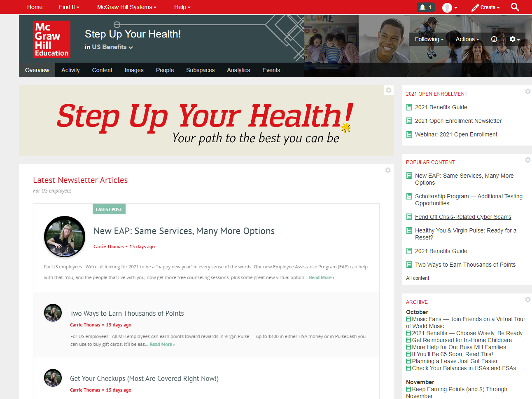
Task: Click the 'November' archive month heading
Action: tap(420, 382)
